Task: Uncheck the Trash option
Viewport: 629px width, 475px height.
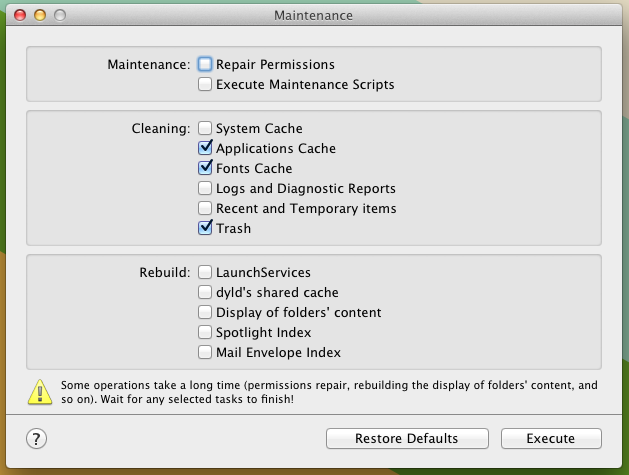Action: 205,228
